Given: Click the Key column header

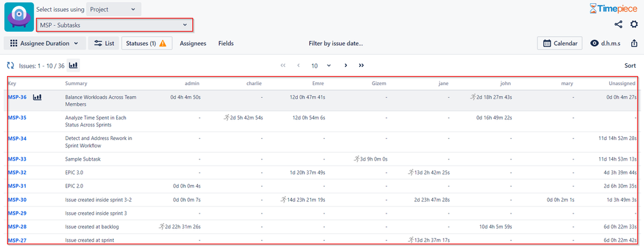Looking at the screenshot, I should click(12, 83).
